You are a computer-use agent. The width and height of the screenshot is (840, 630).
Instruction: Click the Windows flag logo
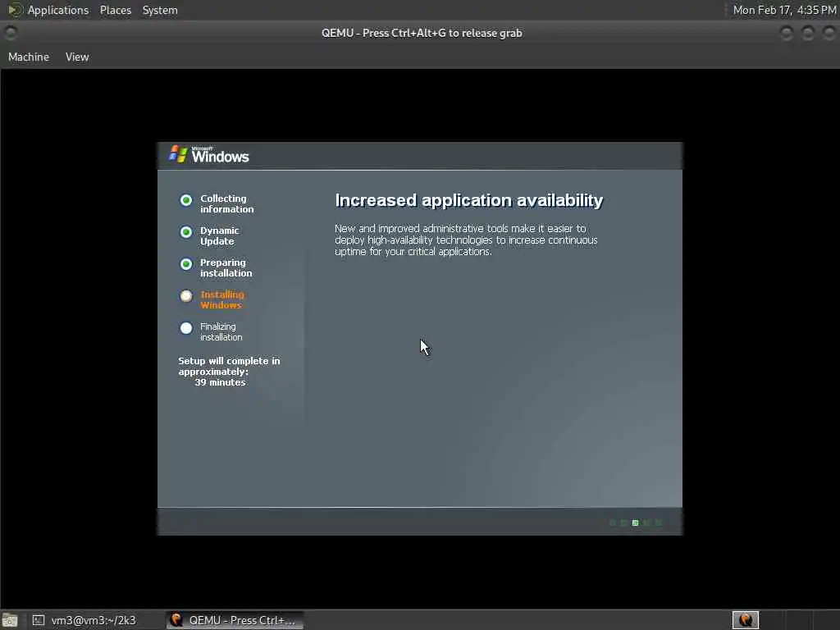(x=177, y=154)
